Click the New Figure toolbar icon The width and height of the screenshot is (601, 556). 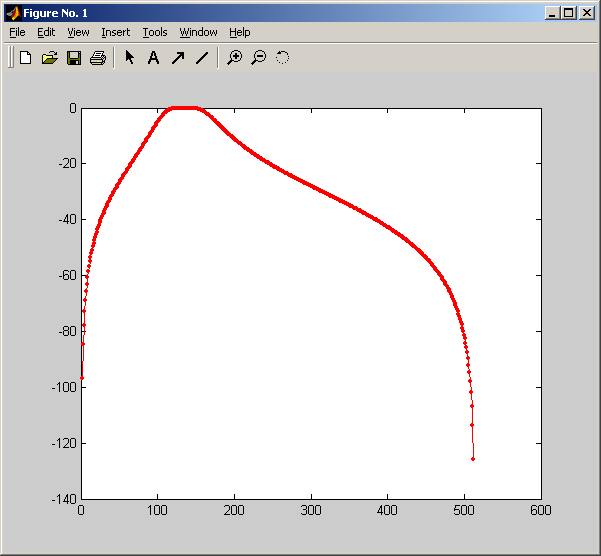coord(25,58)
